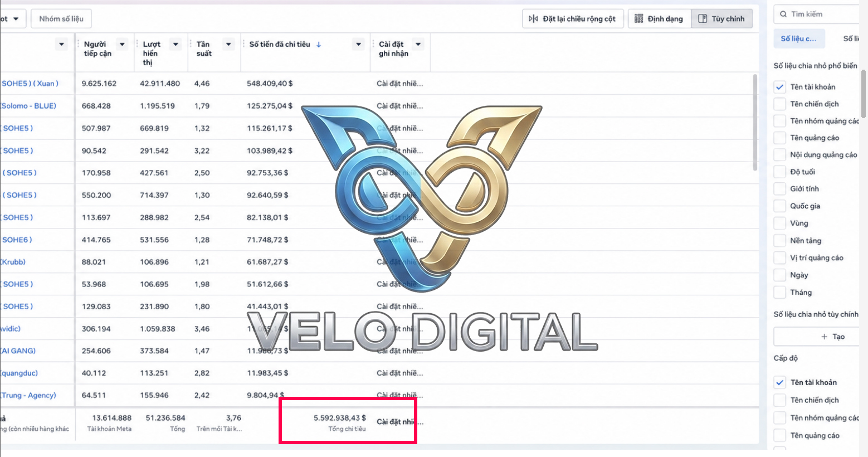Click the table vertical scrollbar

pyautogui.click(x=755, y=123)
